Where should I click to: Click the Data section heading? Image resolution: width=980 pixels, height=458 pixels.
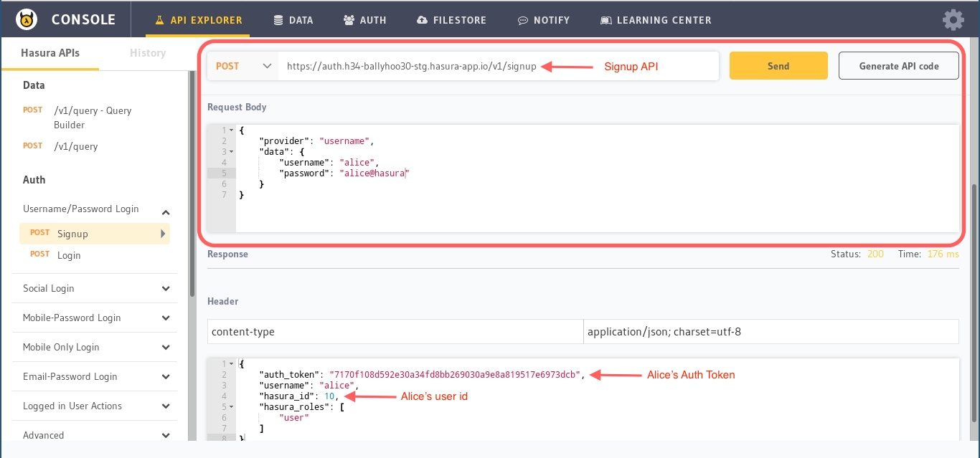click(x=34, y=85)
